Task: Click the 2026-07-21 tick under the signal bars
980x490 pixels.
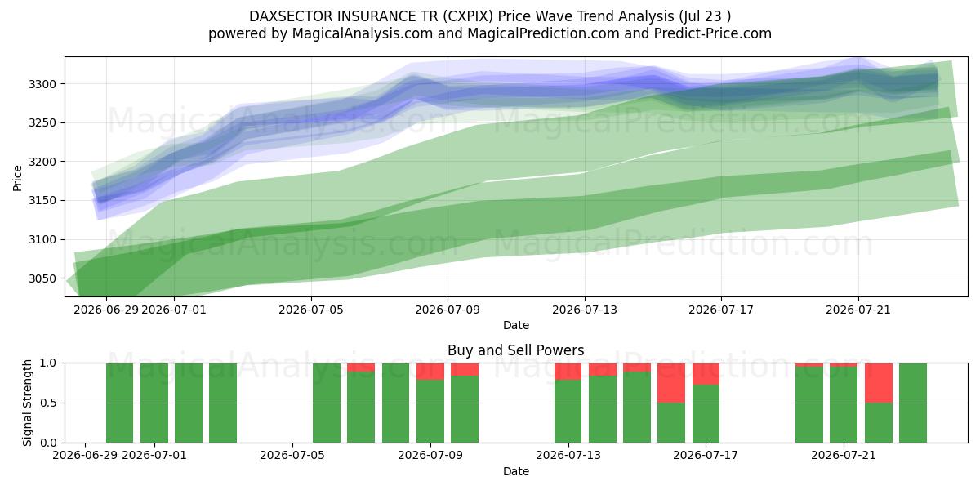Action: [844, 456]
